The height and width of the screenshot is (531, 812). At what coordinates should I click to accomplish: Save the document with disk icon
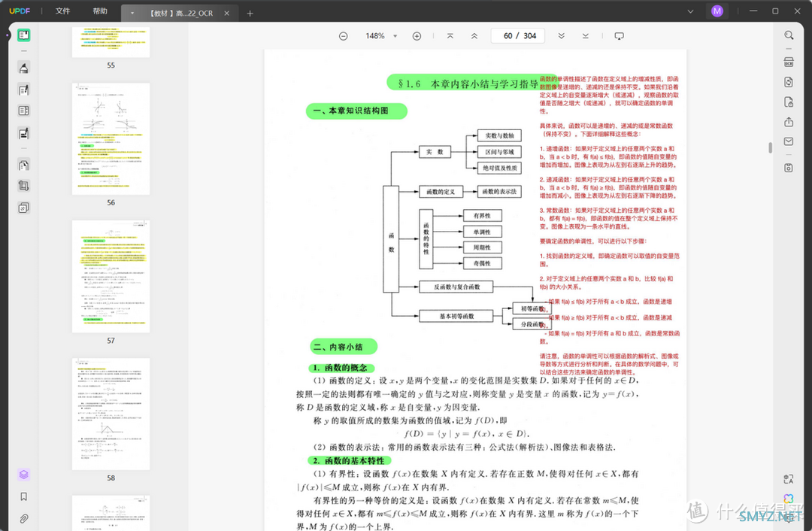tap(789, 168)
